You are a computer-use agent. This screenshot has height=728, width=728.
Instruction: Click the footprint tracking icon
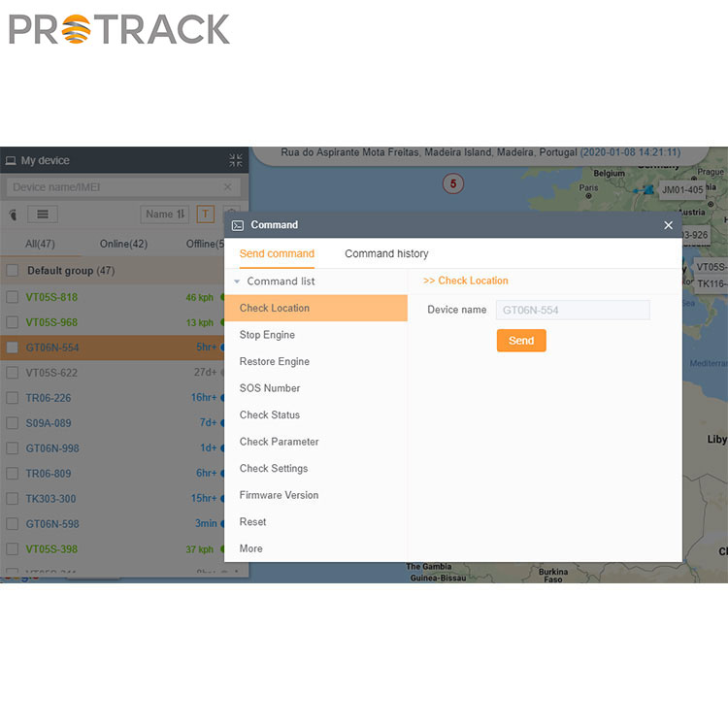click(x=13, y=215)
